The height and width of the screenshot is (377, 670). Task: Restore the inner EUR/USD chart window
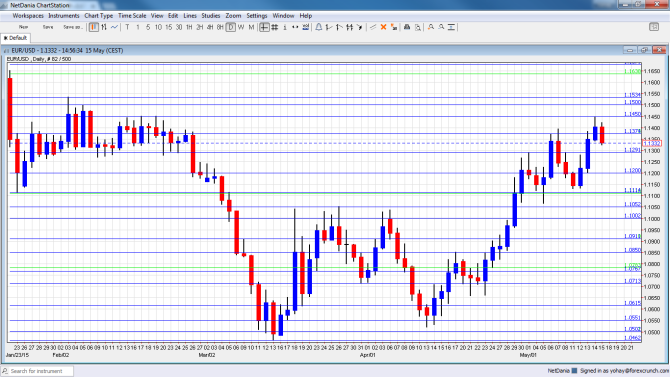click(x=644, y=50)
